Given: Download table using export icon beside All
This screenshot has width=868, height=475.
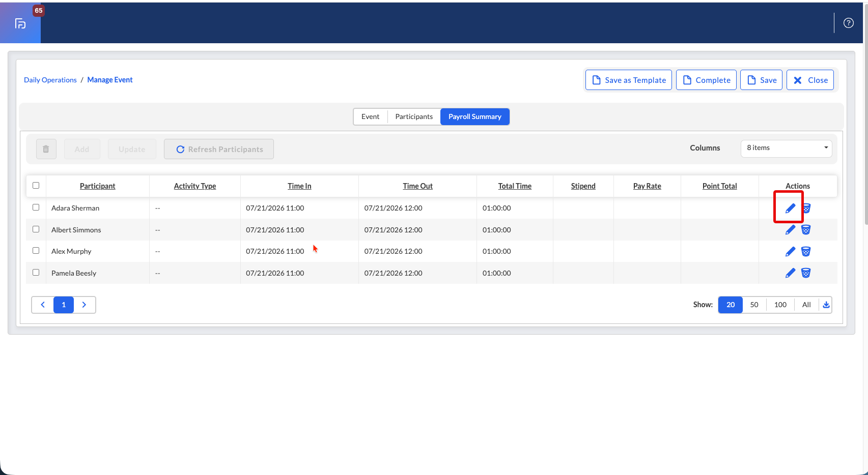Looking at the screenshot, I should [x=826, y=305].
